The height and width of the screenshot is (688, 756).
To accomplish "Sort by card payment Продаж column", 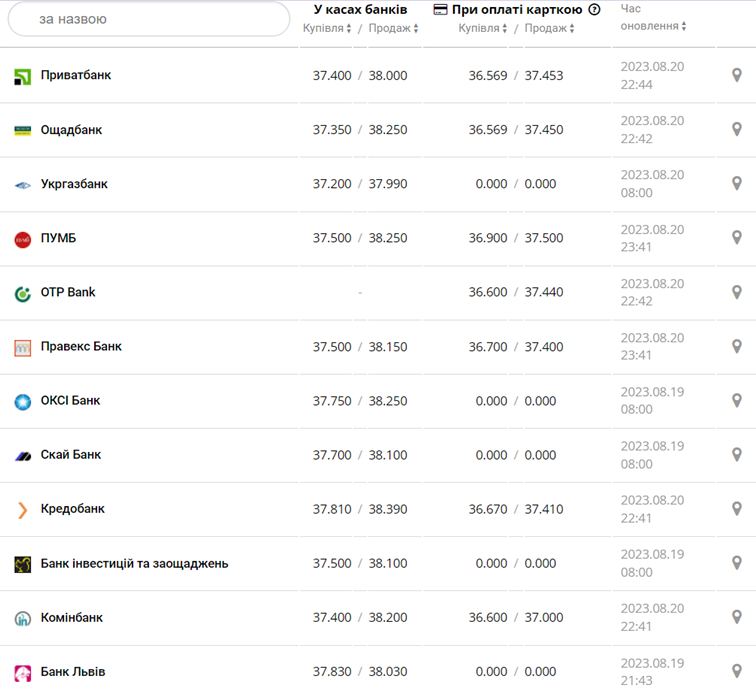I will tap(549, 28).
